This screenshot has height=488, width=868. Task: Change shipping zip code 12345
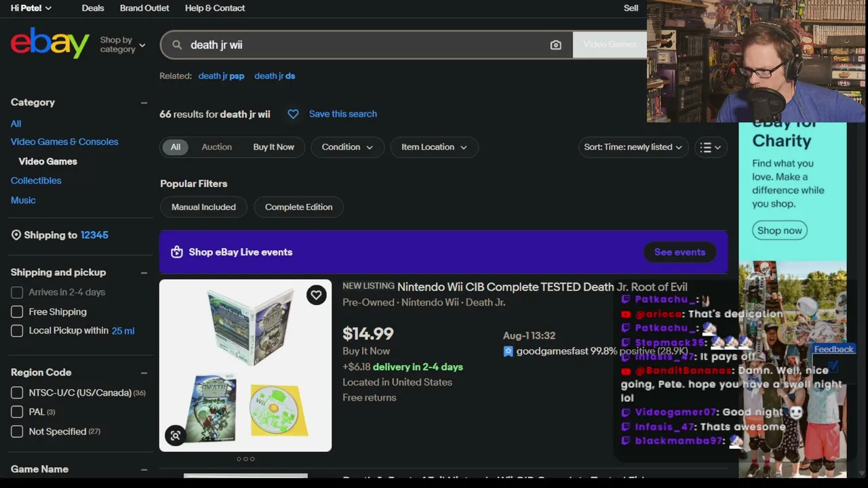tap(94, 235)
